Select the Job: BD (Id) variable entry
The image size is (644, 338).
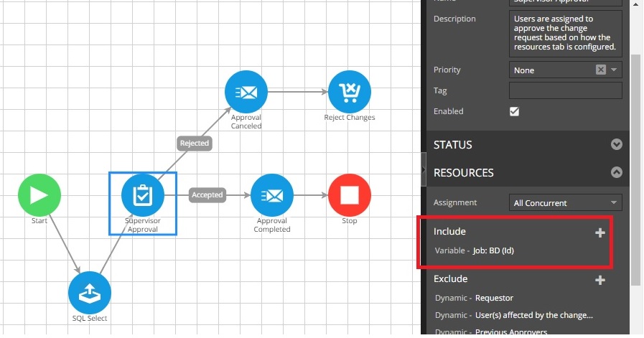493,250
